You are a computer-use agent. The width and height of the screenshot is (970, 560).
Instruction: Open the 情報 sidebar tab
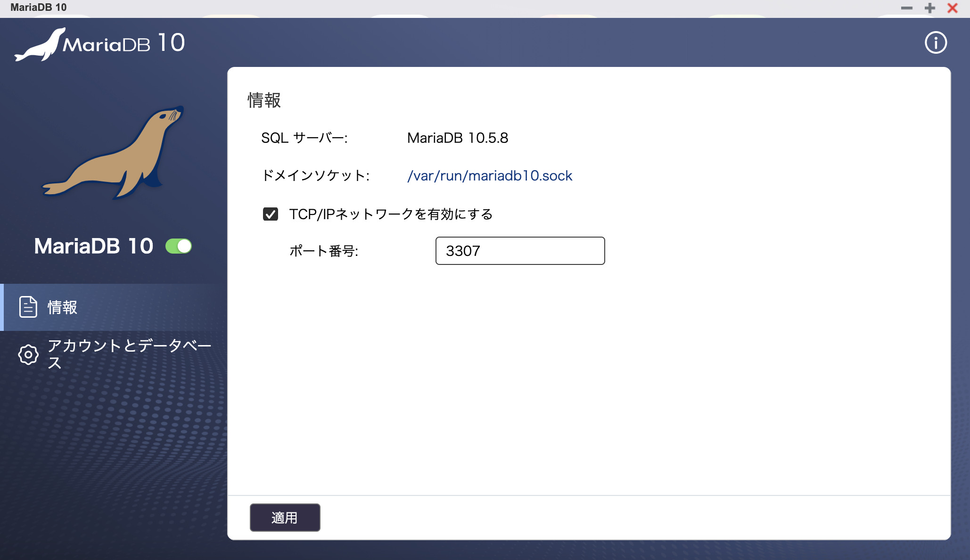[x=114, y=307]
